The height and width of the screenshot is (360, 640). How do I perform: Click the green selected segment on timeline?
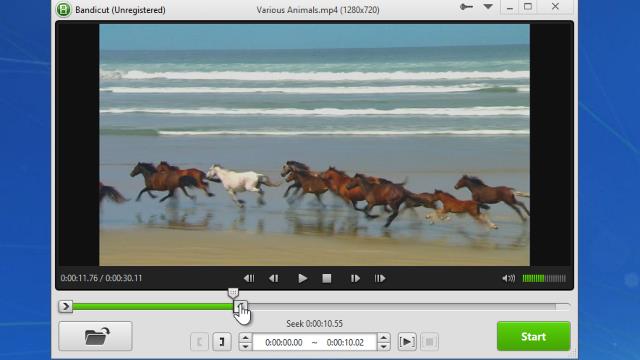(153, 307)
